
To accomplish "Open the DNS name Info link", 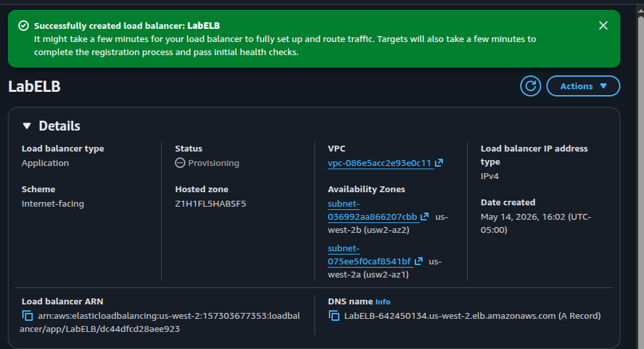I will coord(383,302).
